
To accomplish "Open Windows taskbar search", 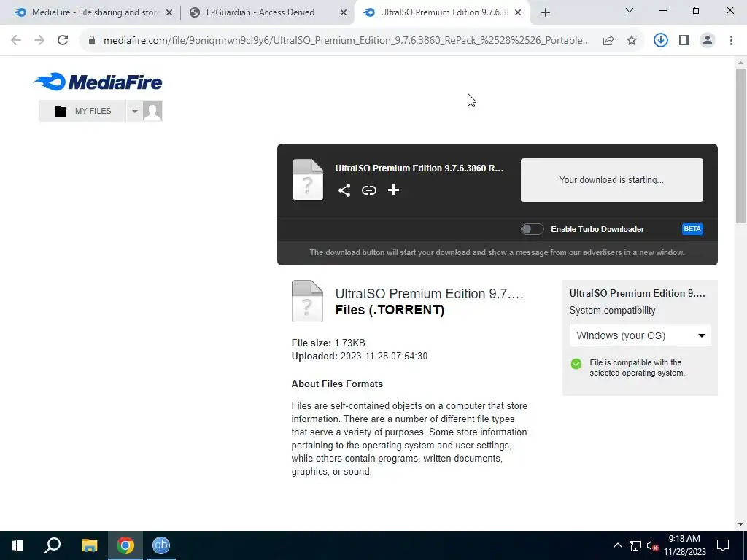I will 53,545.
